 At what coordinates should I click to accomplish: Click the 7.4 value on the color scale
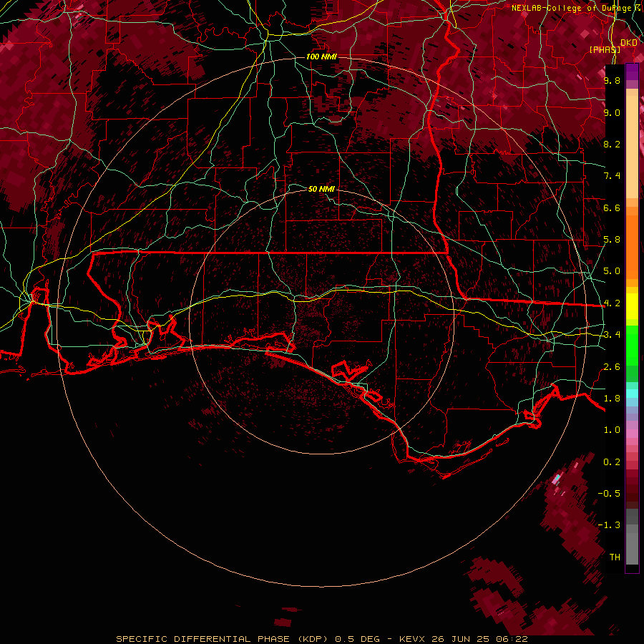tap(612, 176)
